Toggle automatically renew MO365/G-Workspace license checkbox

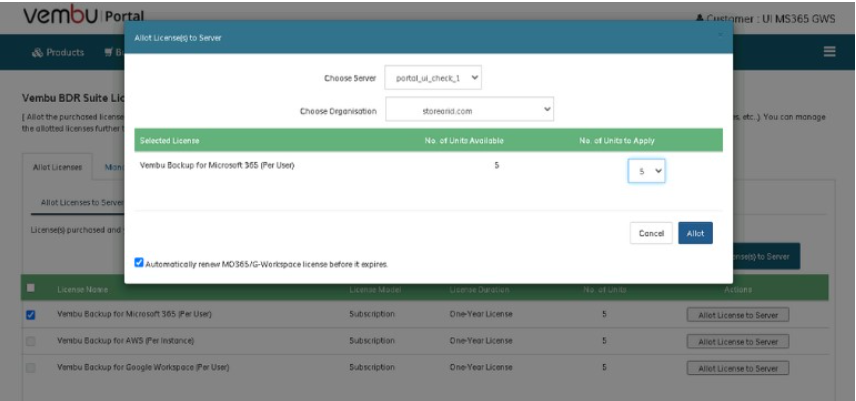click(139, 263)
